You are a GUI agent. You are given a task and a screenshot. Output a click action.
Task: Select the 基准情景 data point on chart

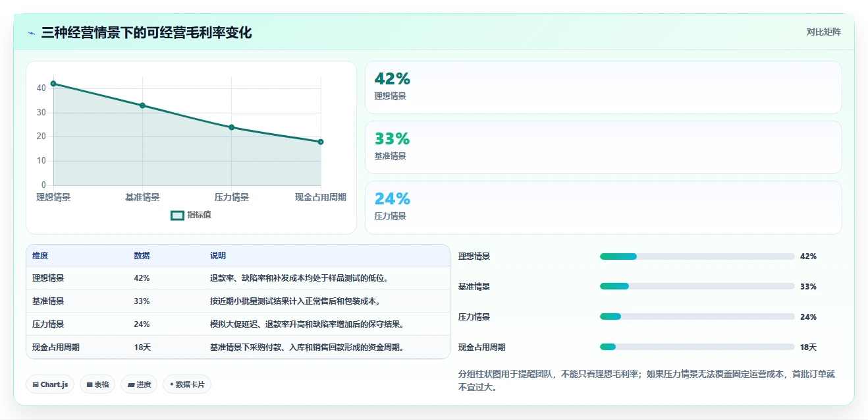pos(142,105)
